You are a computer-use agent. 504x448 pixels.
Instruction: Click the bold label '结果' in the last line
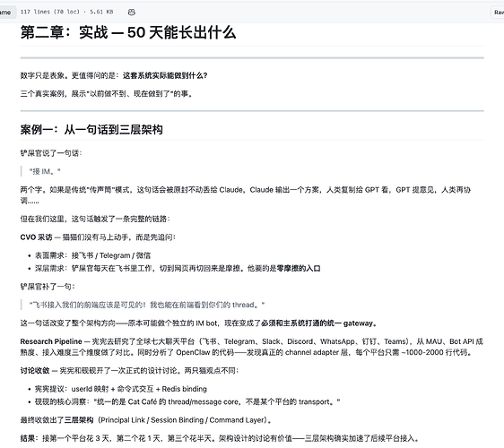pos(28,438)
